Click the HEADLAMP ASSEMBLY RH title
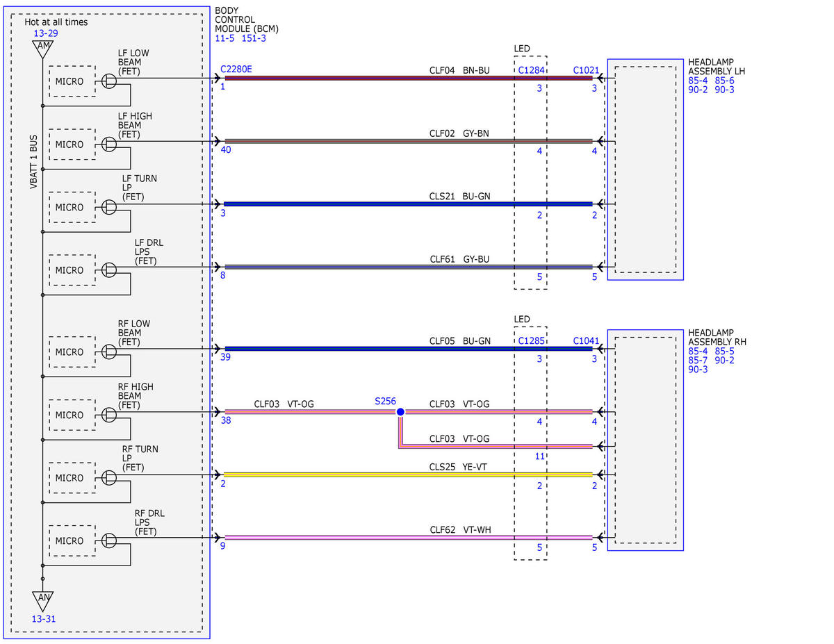Image resolution: width=834 pixels, height=644 pixels. [717, 337]
